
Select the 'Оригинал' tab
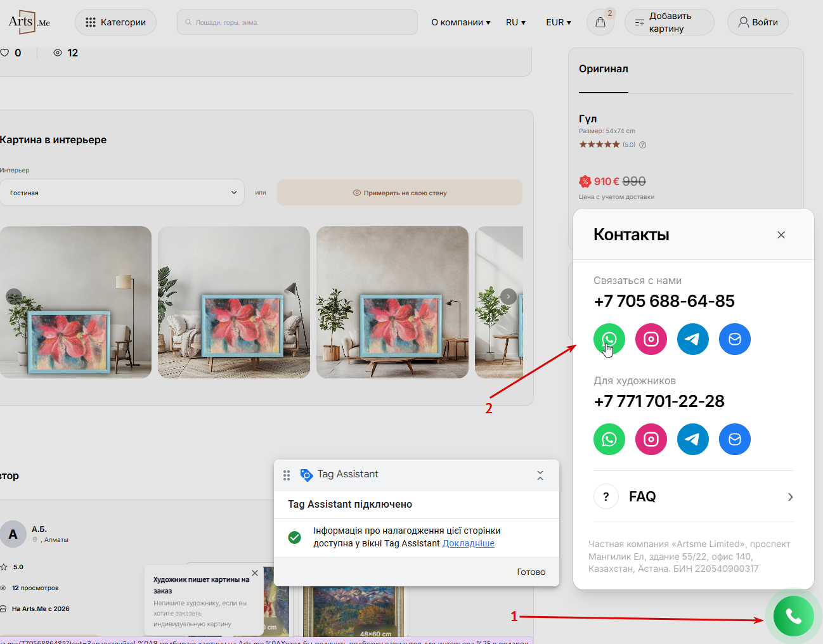(x=604, y=69)
